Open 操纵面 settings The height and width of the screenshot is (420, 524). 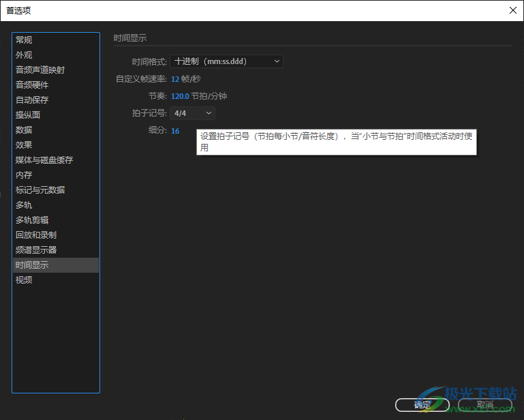click(29, 115)
